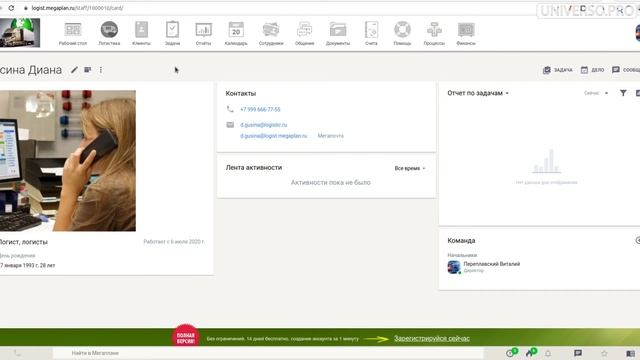The width and height of the screenshot is (640, 360).
Task: Open the Логистика module
Action: pos(109,33)
